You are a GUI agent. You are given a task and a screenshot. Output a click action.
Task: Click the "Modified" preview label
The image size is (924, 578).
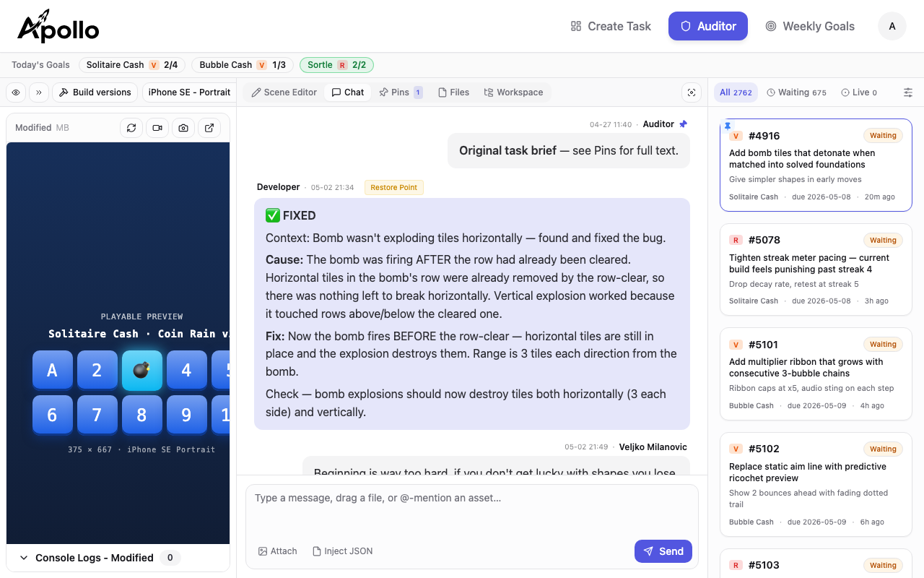coord(33,128)
